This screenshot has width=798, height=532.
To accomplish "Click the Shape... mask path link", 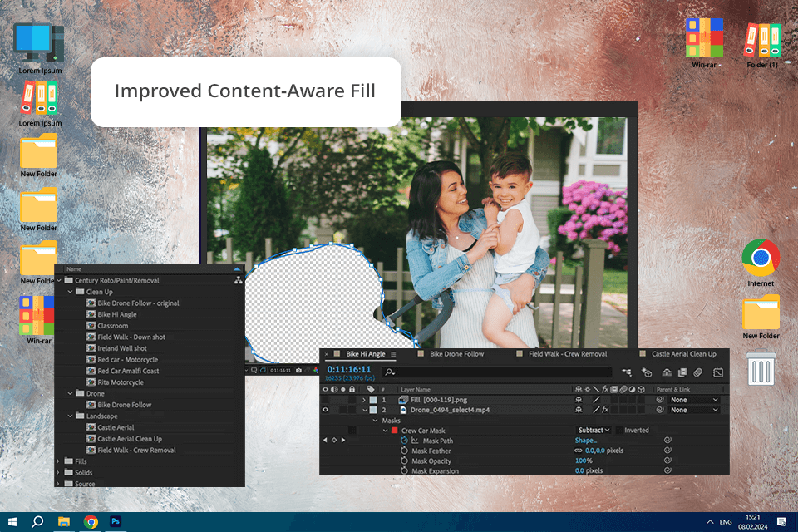I will tap(586, 441).
